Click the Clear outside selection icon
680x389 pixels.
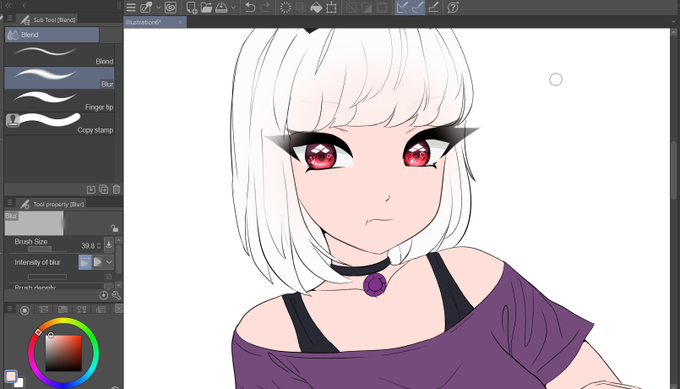[x=300, y=7]
